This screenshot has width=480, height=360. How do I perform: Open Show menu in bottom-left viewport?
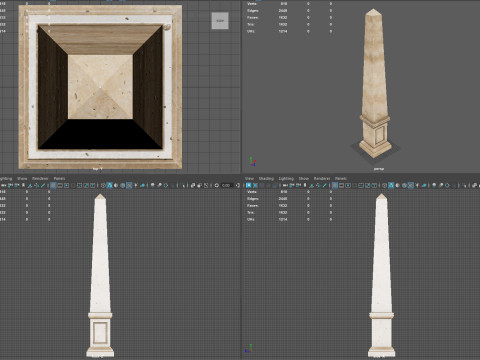pos(22,178)
